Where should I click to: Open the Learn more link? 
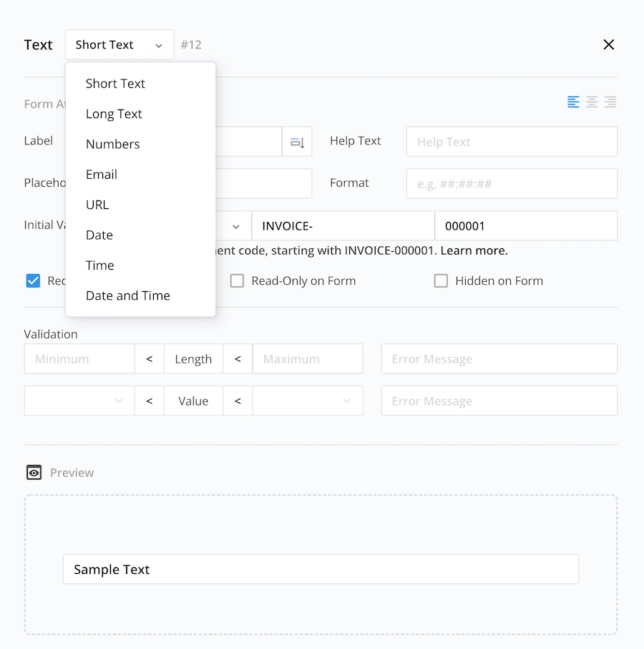472,250
